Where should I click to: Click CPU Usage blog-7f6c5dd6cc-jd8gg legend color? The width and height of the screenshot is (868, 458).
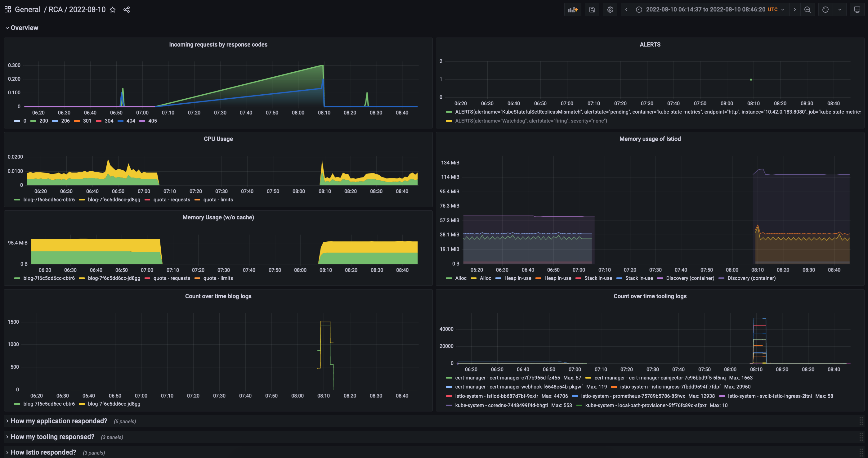pos(82,200)
